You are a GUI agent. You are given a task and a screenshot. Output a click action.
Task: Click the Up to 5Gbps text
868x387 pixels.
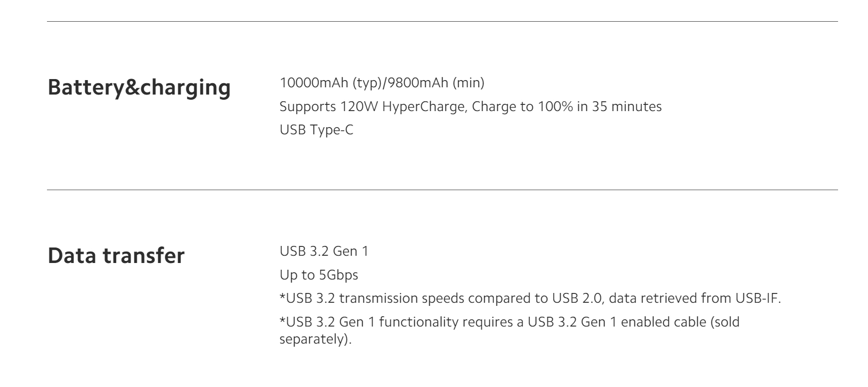click(318, 275)
